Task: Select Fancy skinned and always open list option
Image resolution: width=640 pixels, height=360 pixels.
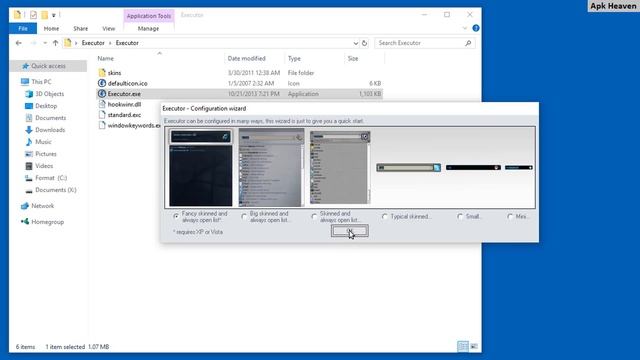Action: [x=176, y=216]
